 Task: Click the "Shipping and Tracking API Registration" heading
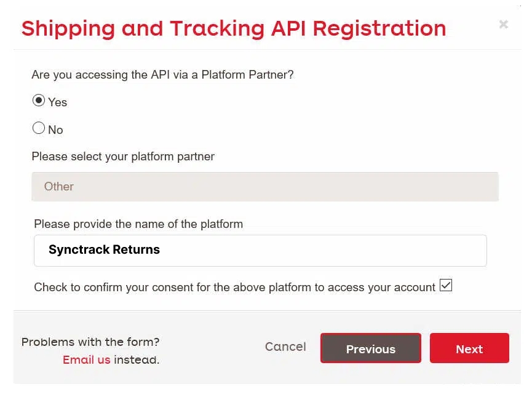pyautogui.click(x=234, y=28)
